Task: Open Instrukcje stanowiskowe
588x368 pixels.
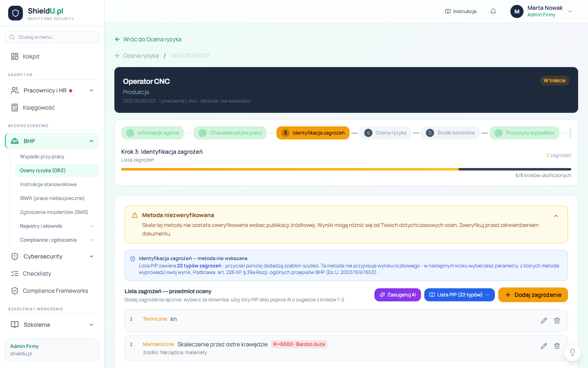Action: [x=57, y=184]
